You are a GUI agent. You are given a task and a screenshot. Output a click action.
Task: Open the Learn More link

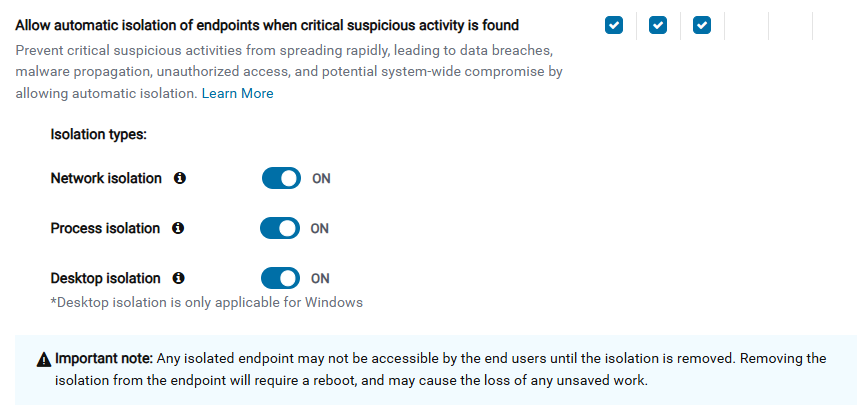237,94
